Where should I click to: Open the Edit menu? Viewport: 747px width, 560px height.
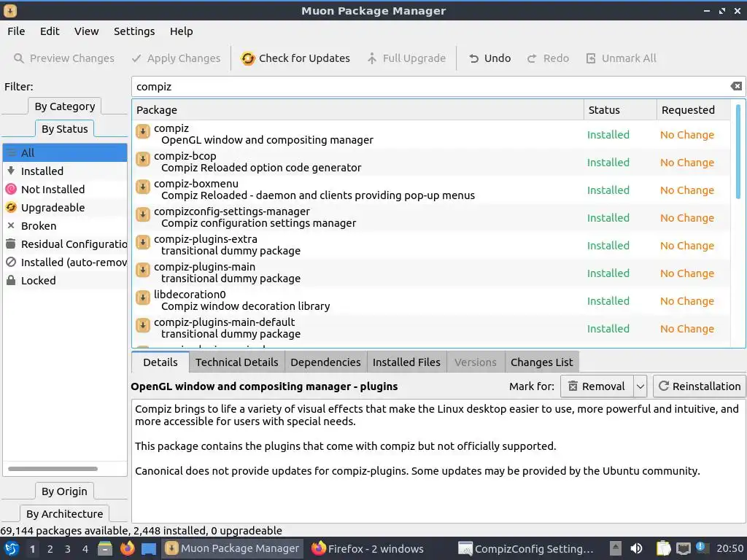50,31
